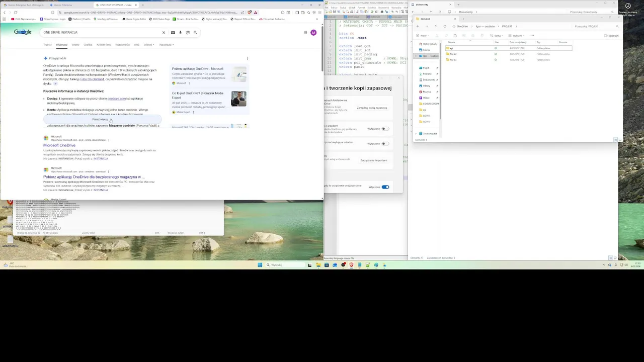The image size is (644, 362).
Task: Reload the browser page
Action: [16, 12]
